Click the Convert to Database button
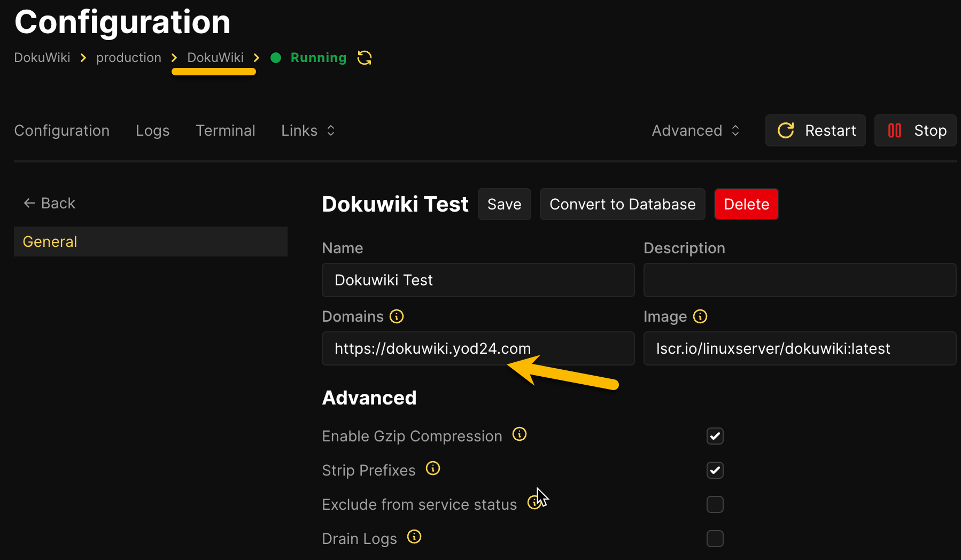The image size is (961, 560). point(622,204)
